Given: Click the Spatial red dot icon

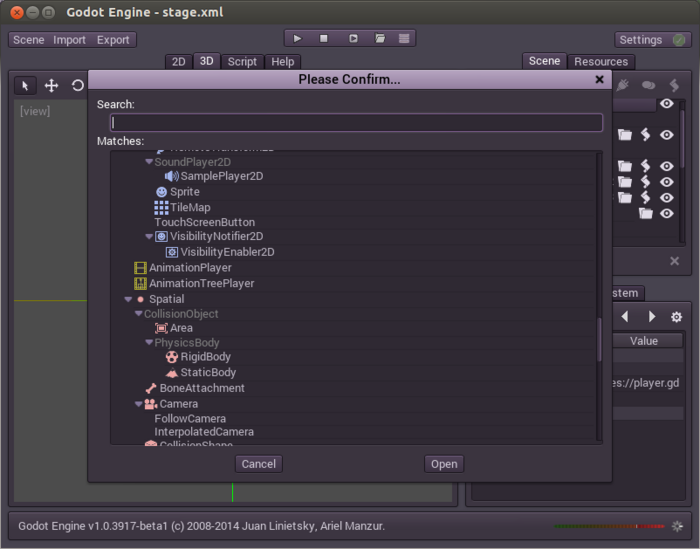Looking at the screenshot, I should [140, 299].
